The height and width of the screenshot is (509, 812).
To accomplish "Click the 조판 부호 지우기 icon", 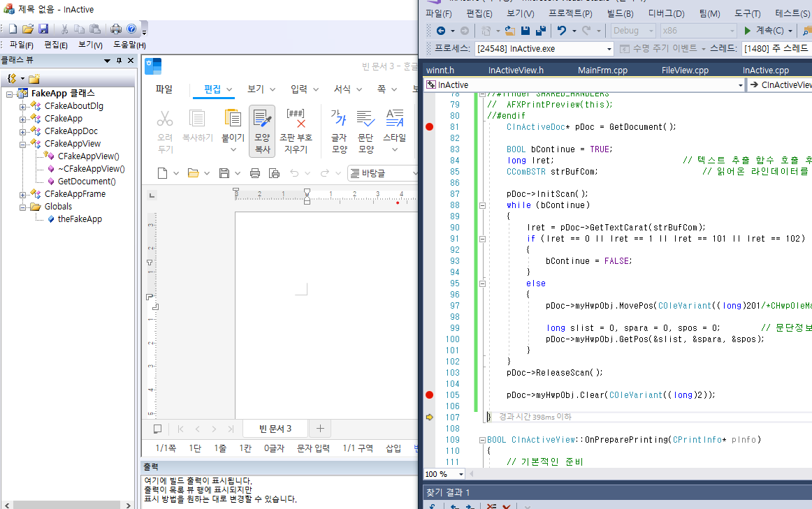I will (x=296, y=119).
